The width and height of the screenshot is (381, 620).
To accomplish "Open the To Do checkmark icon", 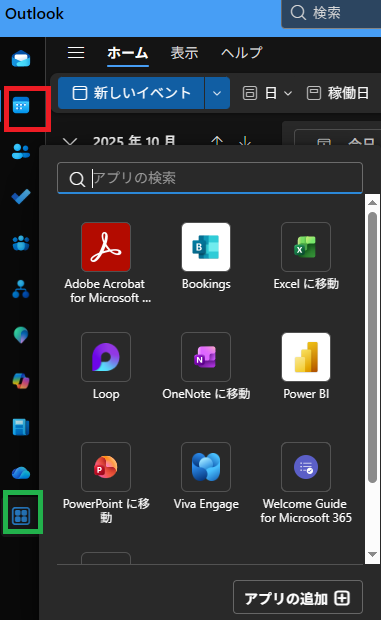I will pyautogui.click(x=21, y=196).
